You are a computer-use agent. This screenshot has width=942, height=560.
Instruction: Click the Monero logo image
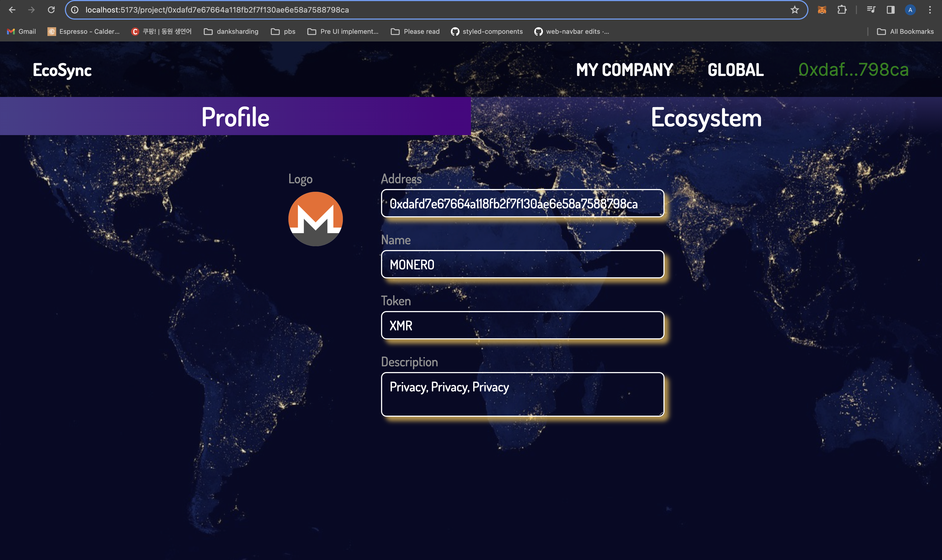pos(315,219)
